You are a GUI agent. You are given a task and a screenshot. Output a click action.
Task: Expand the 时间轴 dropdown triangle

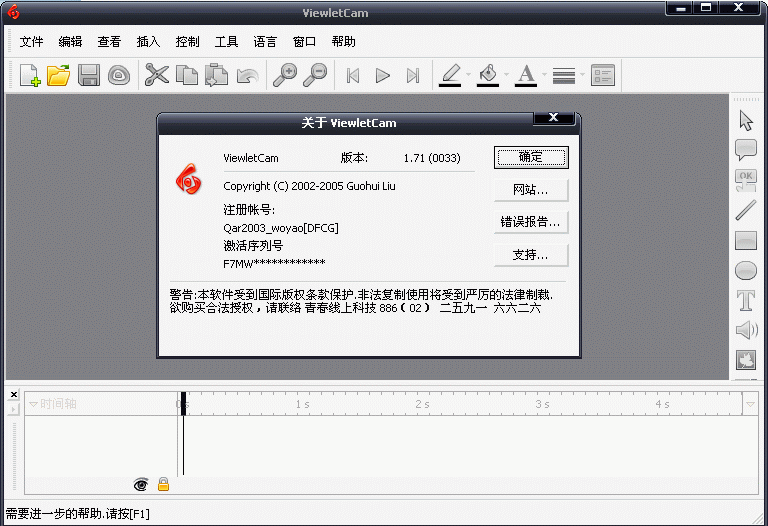33,404
